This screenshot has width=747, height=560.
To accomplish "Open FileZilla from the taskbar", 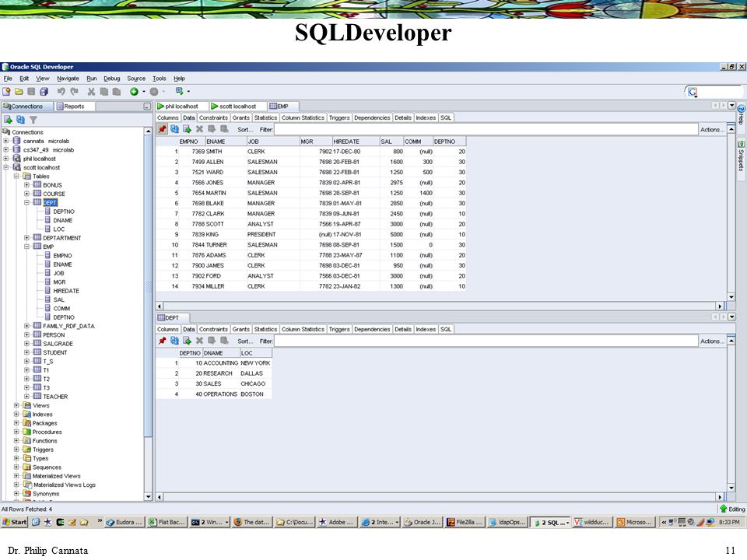I will [x=465, y=522].
